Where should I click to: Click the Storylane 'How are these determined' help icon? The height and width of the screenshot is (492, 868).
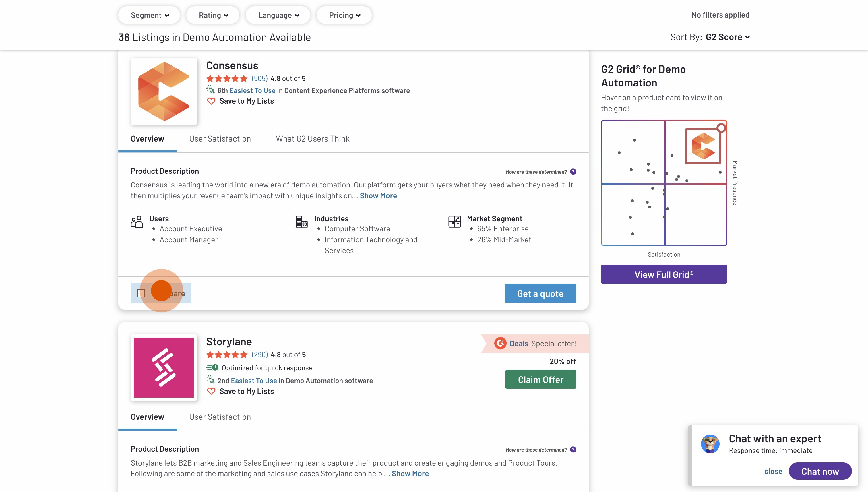[x=573, y=450]
